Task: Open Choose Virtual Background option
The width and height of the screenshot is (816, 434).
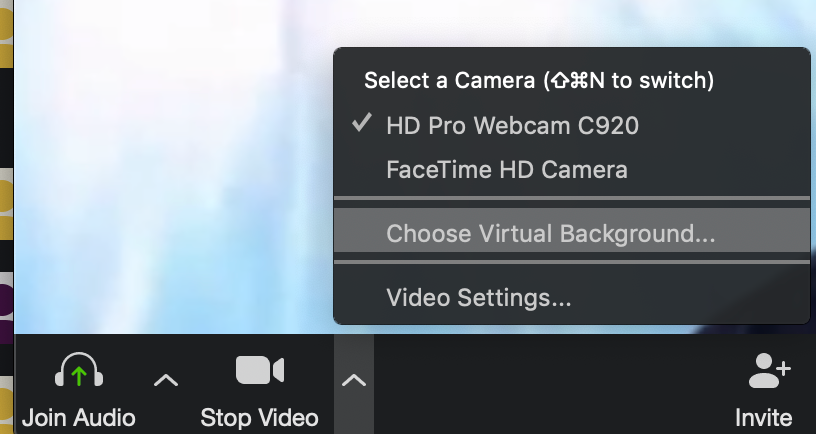Action: point(550,234)
